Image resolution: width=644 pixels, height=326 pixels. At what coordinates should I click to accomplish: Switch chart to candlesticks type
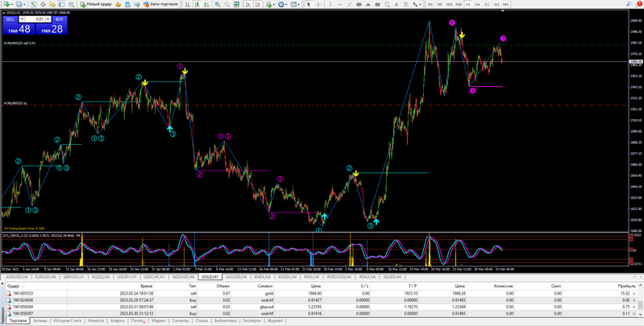(197, 5)
